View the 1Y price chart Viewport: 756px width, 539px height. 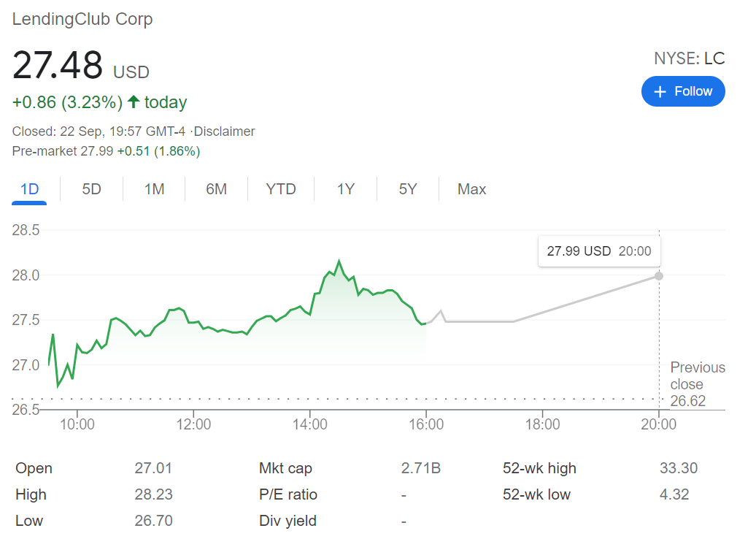tap(345, 189)
